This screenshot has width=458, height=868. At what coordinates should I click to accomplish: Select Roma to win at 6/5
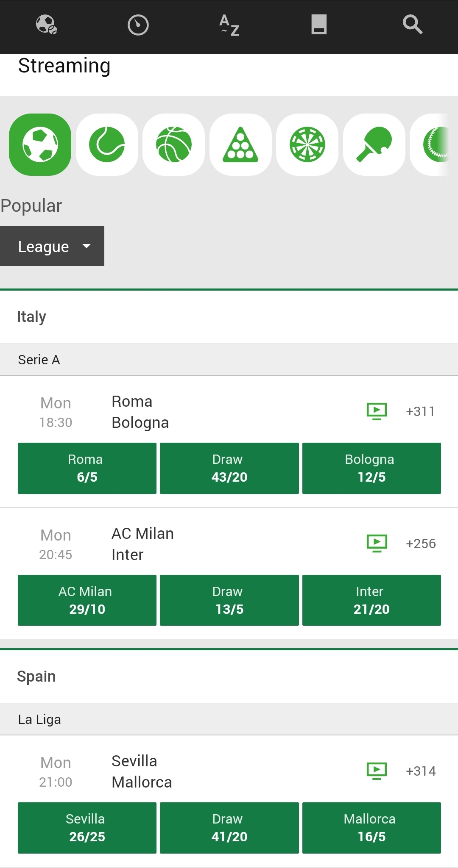pos(87,468)
